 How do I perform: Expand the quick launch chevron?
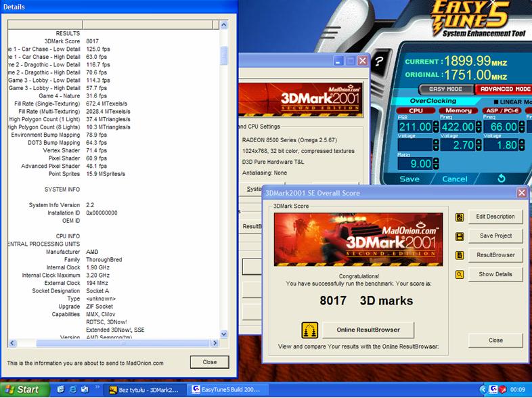[x=97, y=386]
